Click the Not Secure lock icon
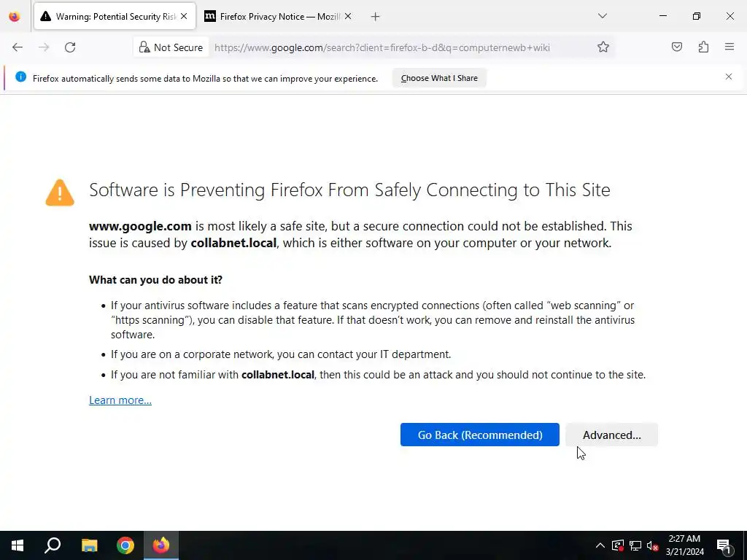This screenshot has width=747, height=560. pos(145,47)
